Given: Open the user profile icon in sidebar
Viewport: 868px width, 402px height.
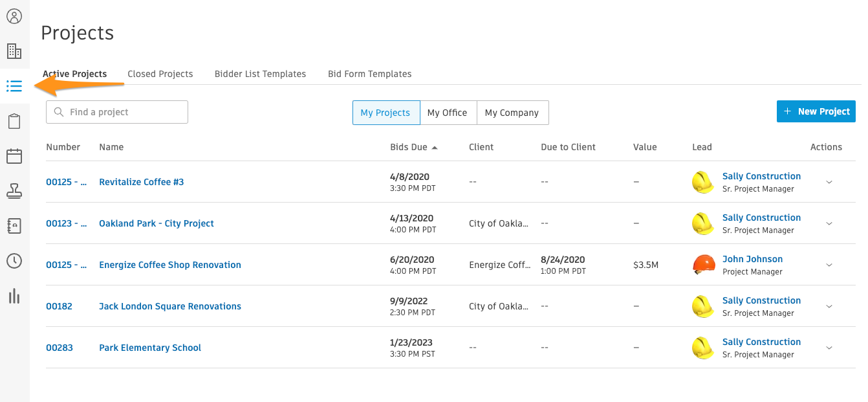Looking at the screenshot, I should click(14, 17).
